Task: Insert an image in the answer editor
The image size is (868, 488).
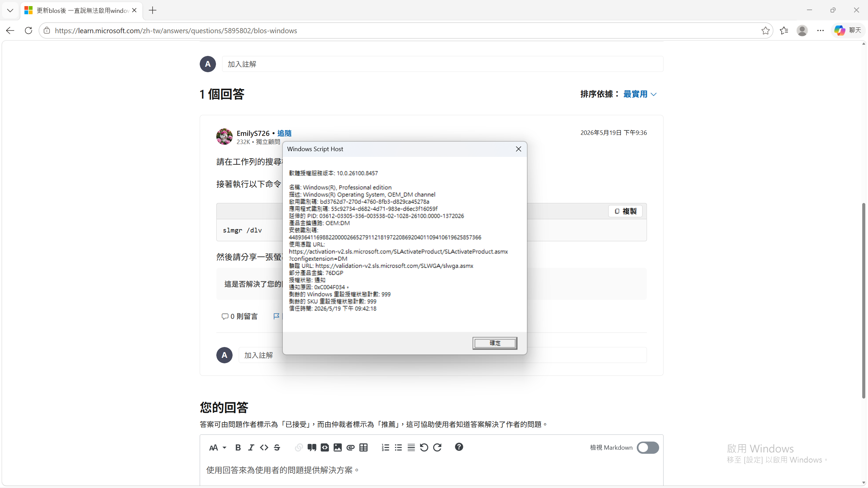Action: coord(338,448)
